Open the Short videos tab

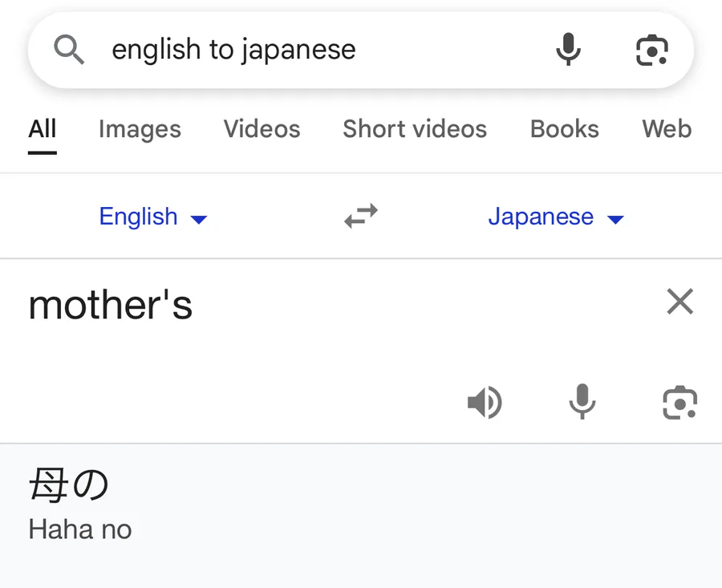tap(415, 129)
